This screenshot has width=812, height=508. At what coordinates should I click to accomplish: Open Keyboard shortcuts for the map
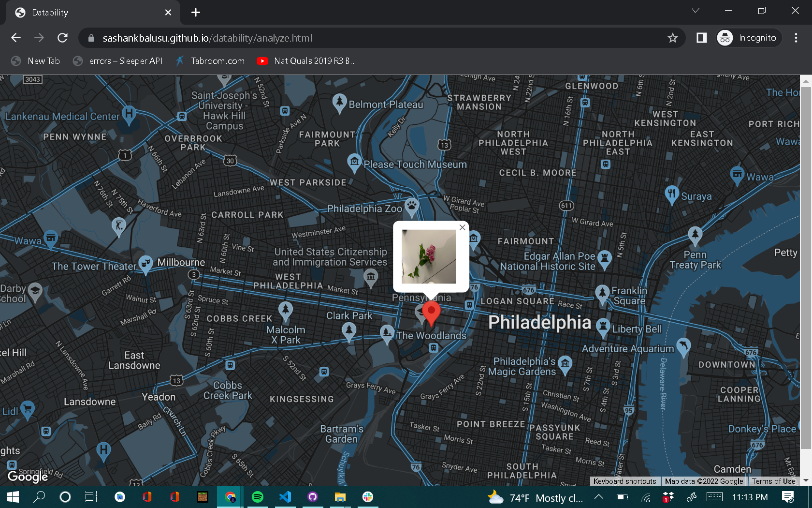point(624,481)
